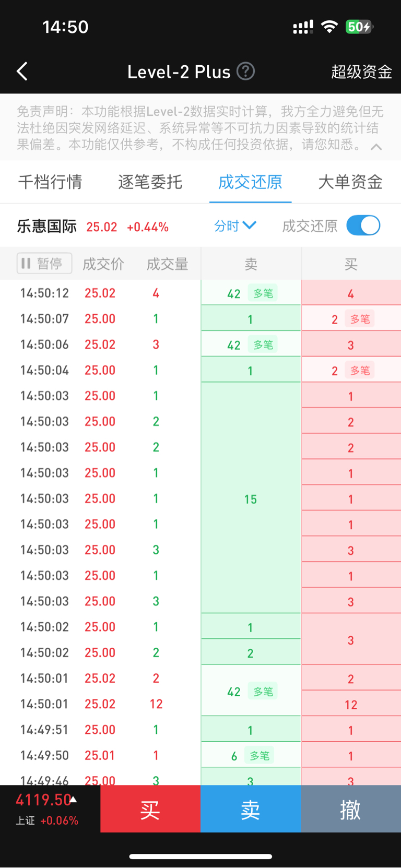Open 超级资金 in the header

(361, 72)
